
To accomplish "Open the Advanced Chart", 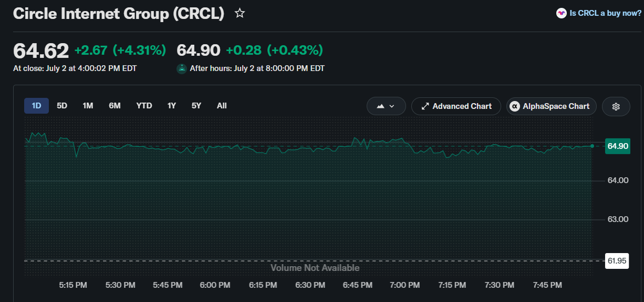I will tap(456, 106).
